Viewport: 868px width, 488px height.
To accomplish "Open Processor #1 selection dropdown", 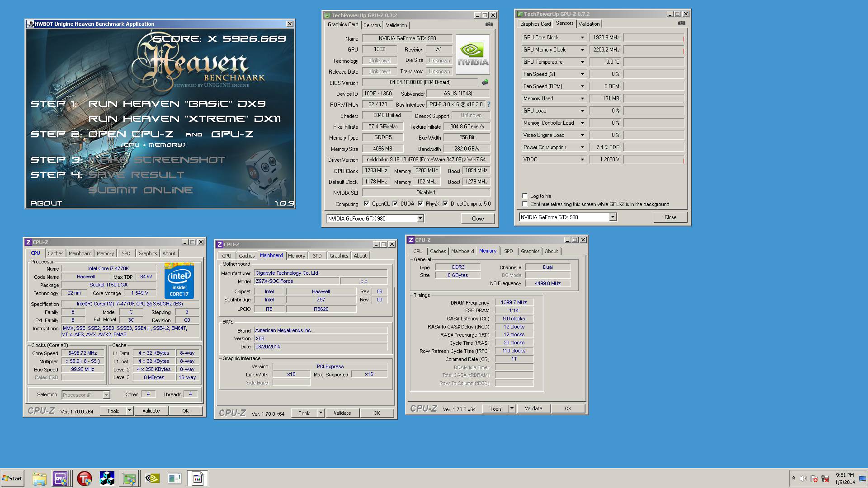I will pyautogui.click(x=106, y=395).
